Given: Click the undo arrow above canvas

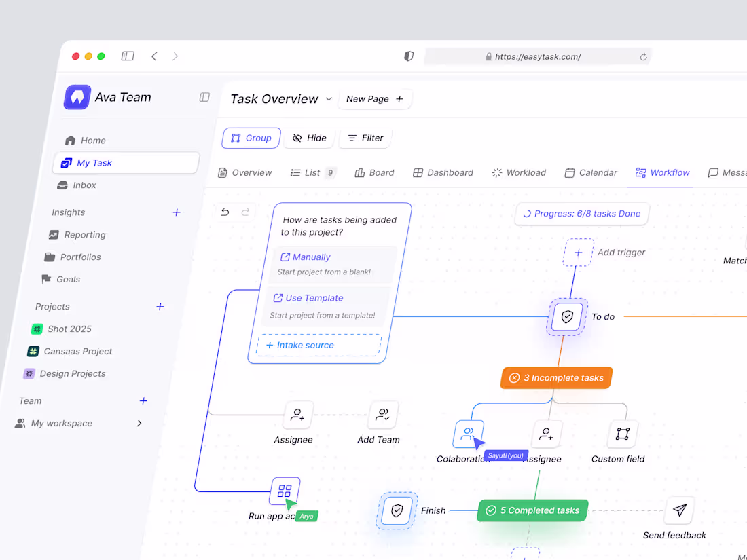Looking at the screenshot, I should [225, 212].
